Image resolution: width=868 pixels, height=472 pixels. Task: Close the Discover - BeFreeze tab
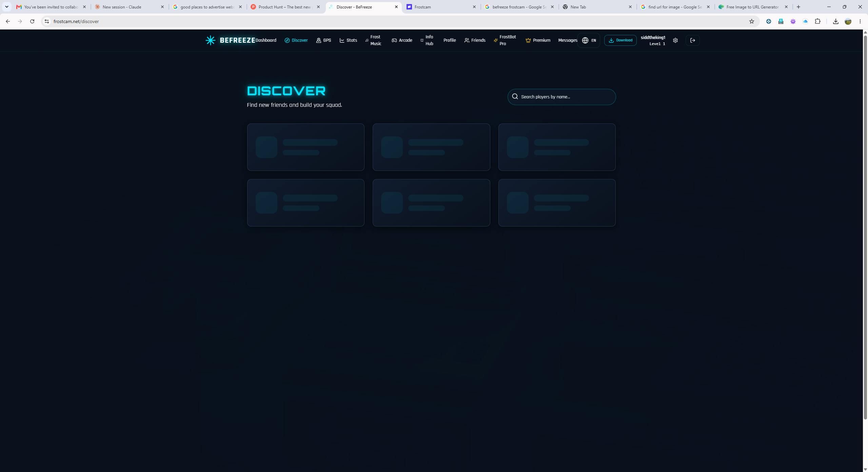396,7
